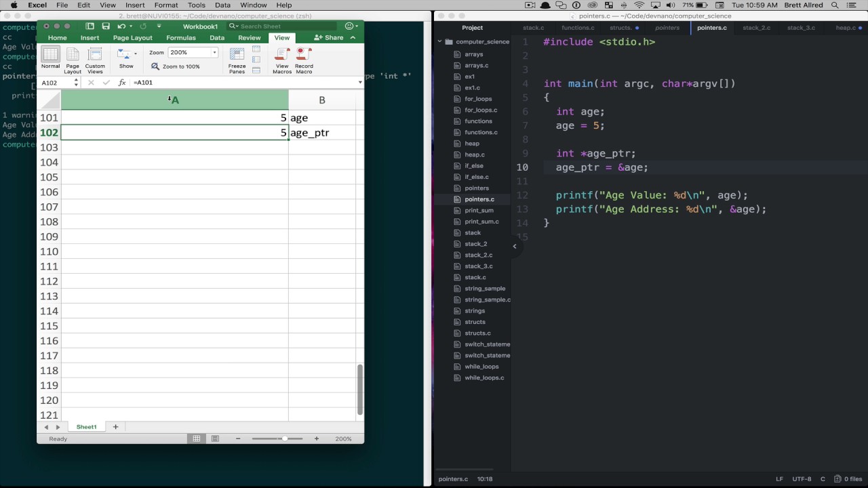Open the Formulas ribbon tab
The height and width of the screenshot is (488, 868).
[181, 38]
